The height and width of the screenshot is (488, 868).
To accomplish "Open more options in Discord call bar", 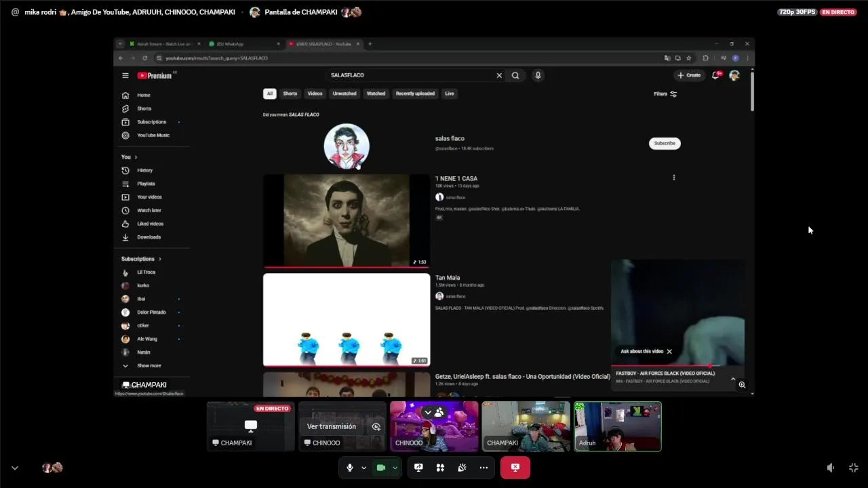I will [x=484, y=468].
